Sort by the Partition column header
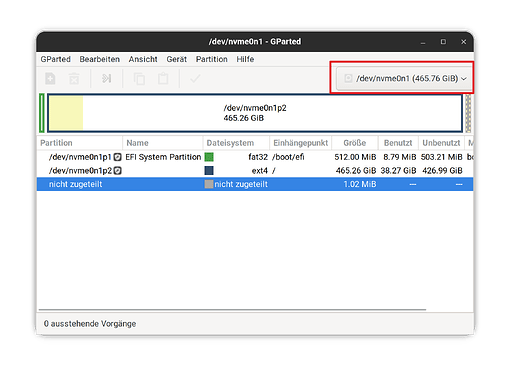 pyautogui.click(x=80, y=143)
